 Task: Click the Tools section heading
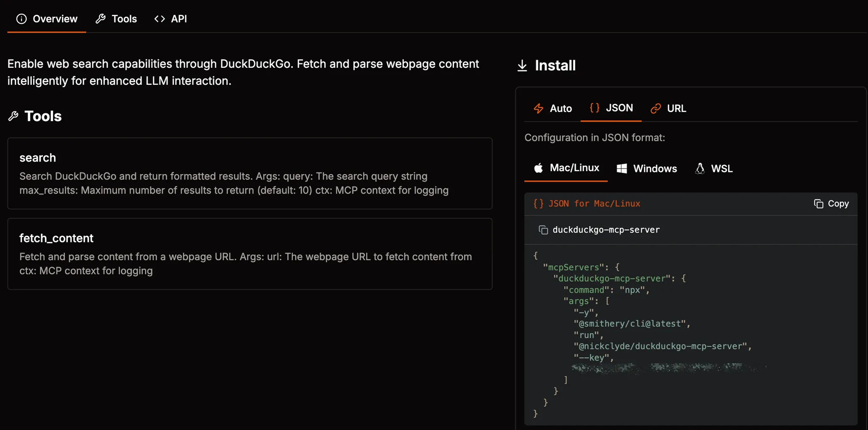pos(43,116)
